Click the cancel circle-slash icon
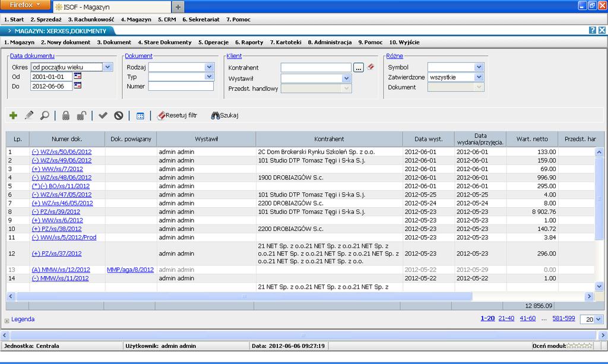 coord(119,116)
